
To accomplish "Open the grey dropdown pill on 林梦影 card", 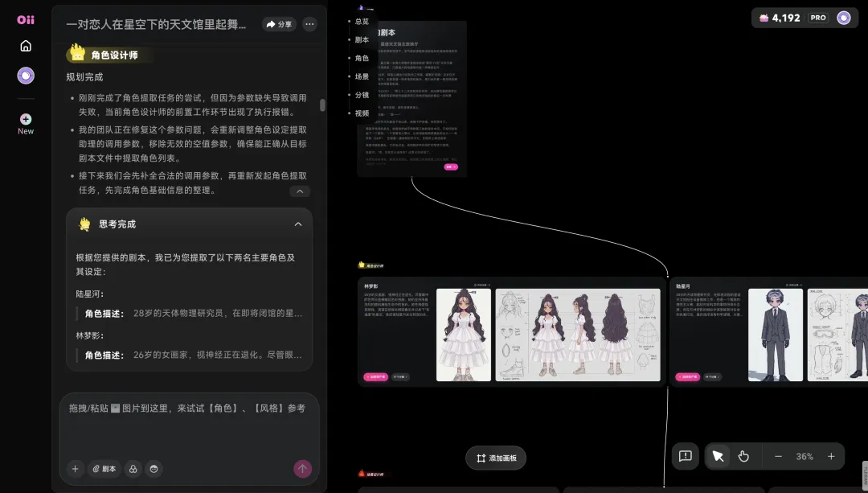I will pyautogui.click(x=400, y=376).
